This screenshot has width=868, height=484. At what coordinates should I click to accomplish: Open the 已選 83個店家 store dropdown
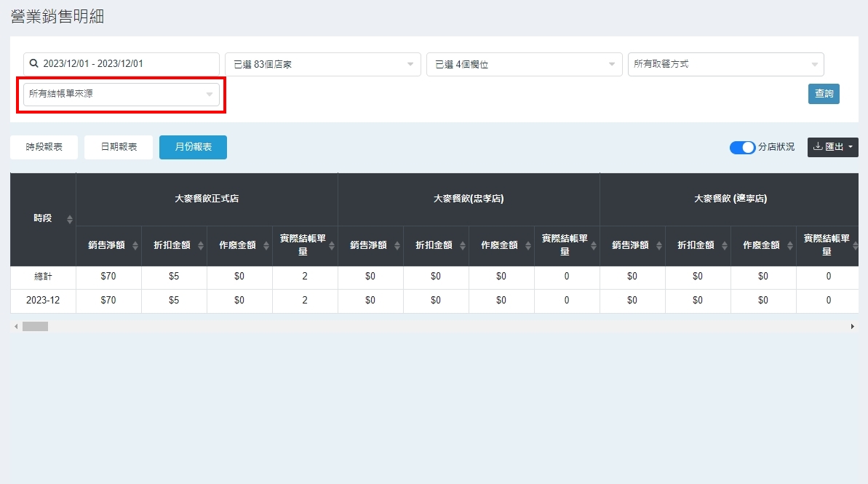pos(322,64)
